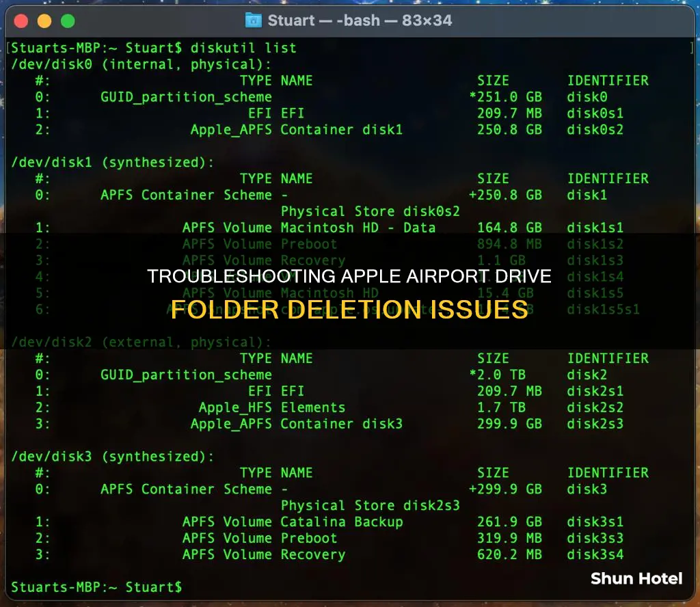Click the bottom 'Stuarts-MBP:~ Stuart$' prompt
The height and width of the screenshot is (607, 700).
(x=96, y=587)
